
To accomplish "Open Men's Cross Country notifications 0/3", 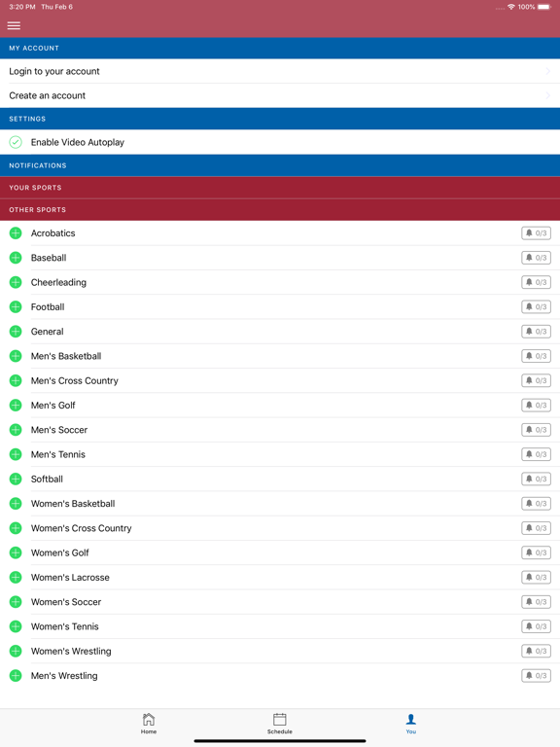I will 537,380.
